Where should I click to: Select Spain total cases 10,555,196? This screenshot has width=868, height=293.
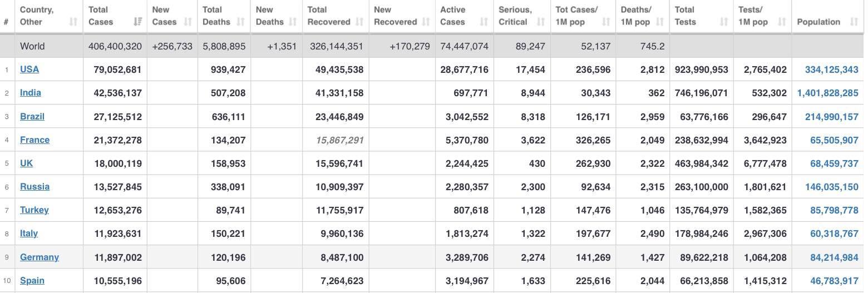coord(117,281)
